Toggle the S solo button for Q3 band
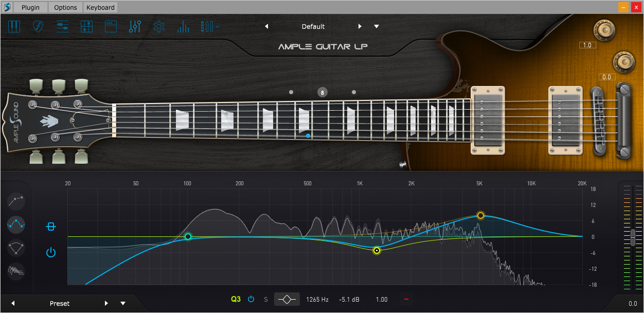 point(266,299)
